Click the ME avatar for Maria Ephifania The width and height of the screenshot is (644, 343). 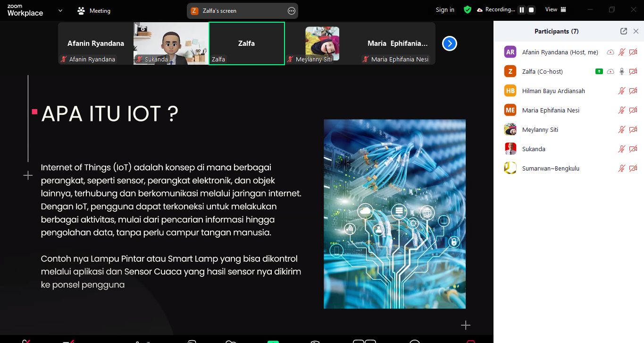(510, 110)
